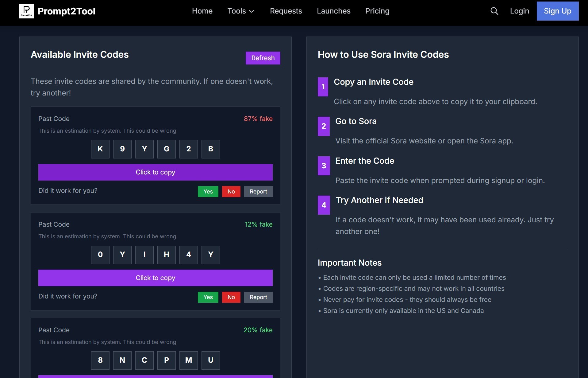Mark code K9YG2B as not working

[x=231, y=192]
